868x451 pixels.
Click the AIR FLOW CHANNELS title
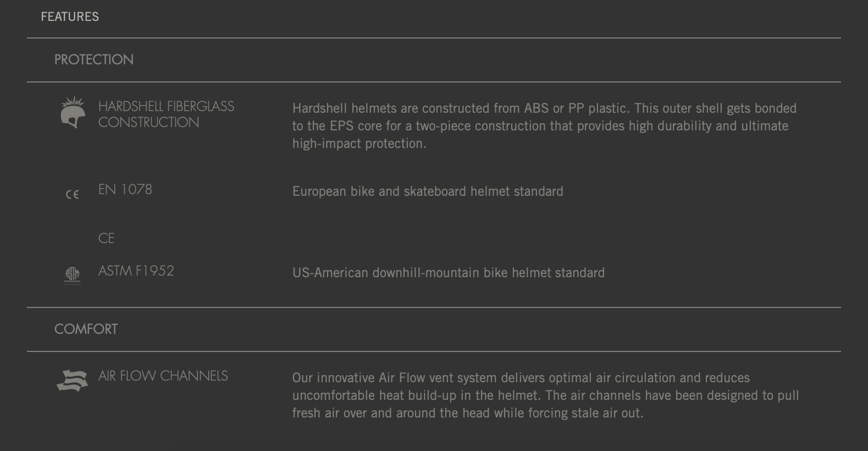[163, 376]
